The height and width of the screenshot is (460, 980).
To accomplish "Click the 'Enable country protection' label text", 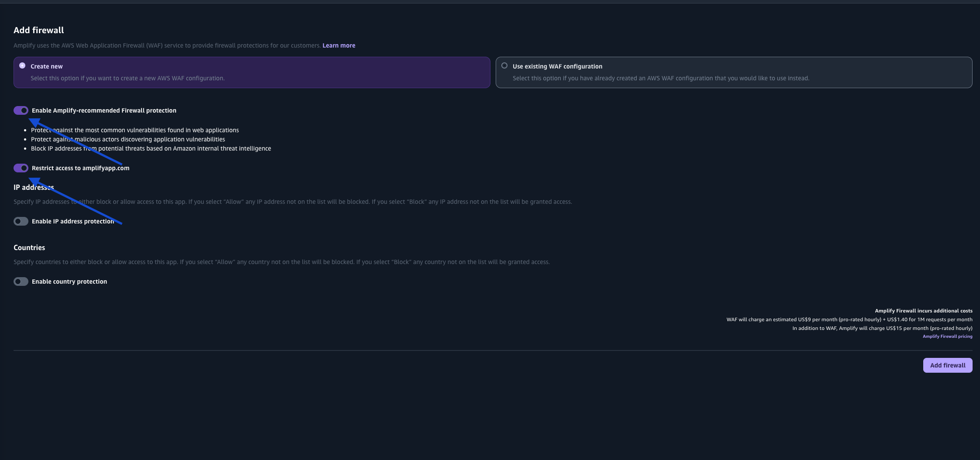I will [69, 281].
